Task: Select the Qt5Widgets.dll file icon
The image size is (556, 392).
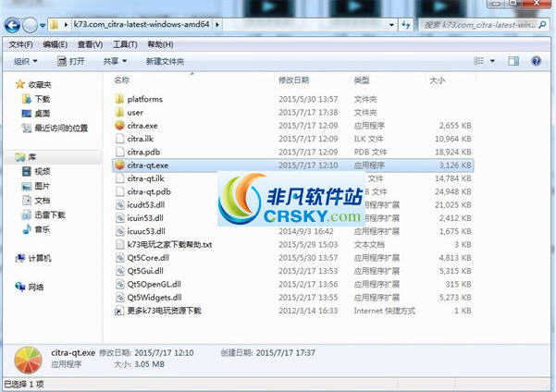Action: tap(120, 298)
